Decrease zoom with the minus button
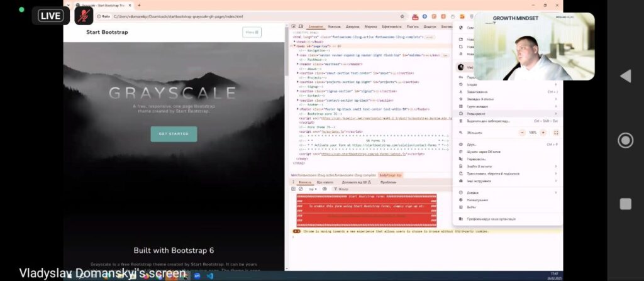 coord(522,133)
